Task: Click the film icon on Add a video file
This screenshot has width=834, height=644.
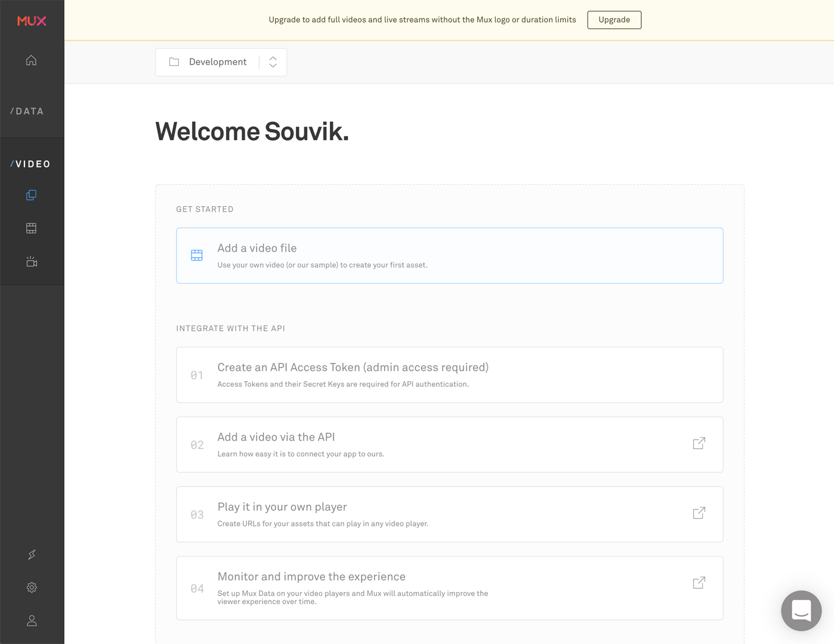Action: (x=197, y=255)
